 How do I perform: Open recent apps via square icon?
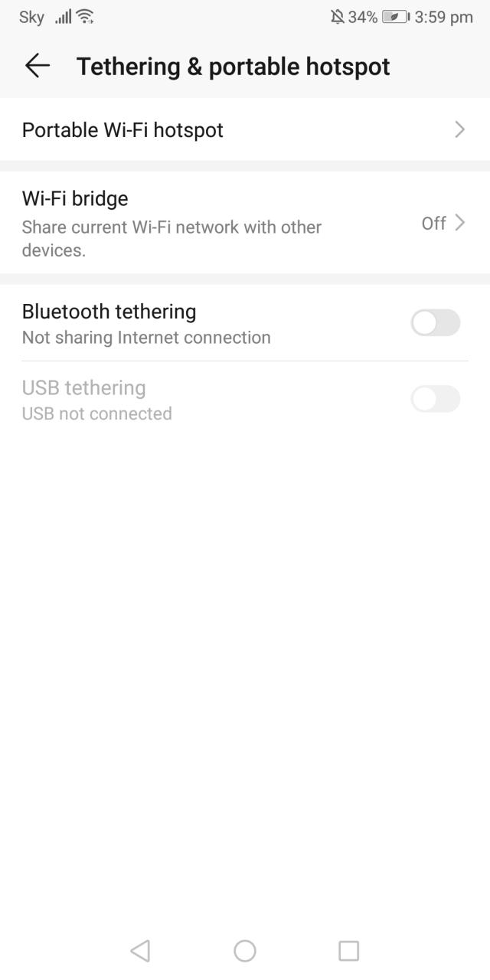tap(348, 951)
